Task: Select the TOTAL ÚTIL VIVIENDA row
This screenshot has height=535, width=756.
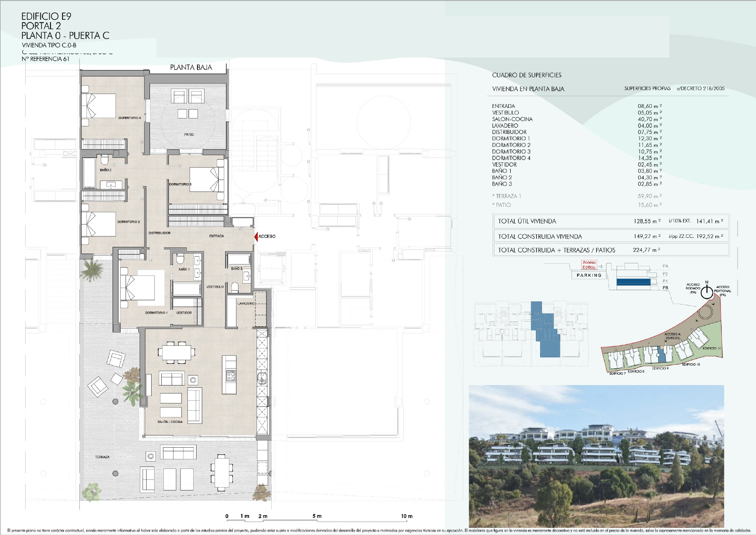Action: pyautogui.click(x=611, y=221)
